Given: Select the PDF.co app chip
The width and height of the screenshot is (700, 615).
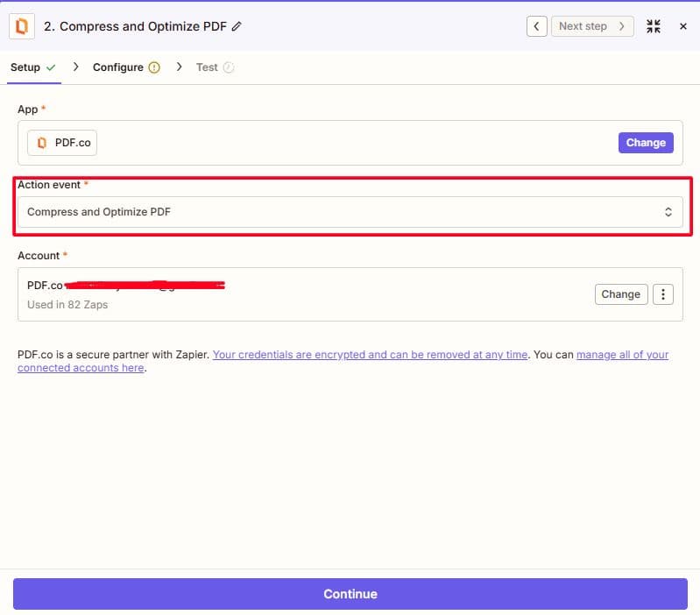Looking at the screenshot, I should click(62, 143).
